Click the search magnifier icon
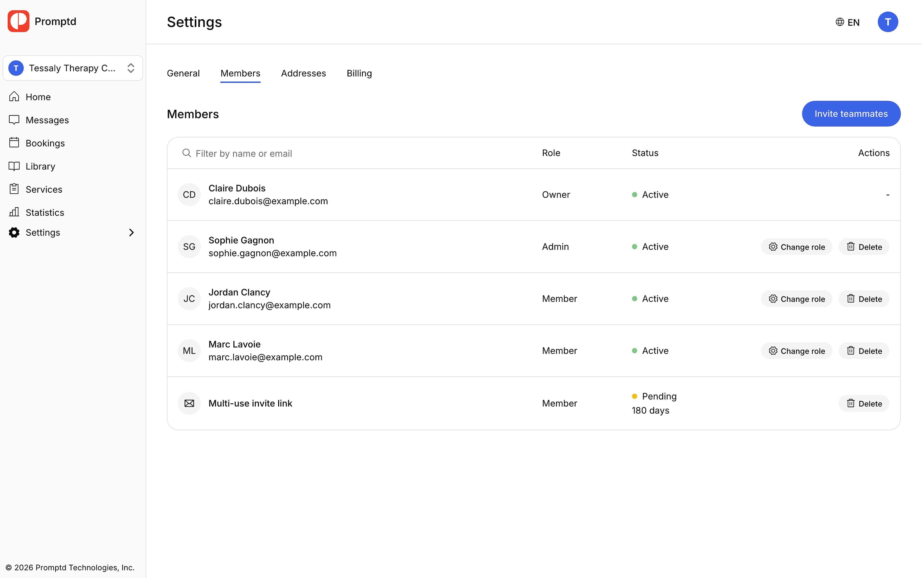The height and width of the screenshot is (578, 924). click(x=186, y=153)
